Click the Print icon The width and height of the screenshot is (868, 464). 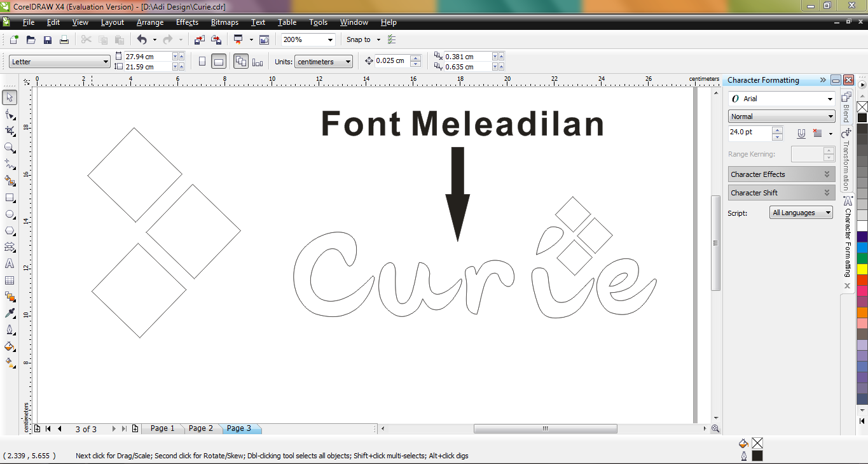click(64, 39)
